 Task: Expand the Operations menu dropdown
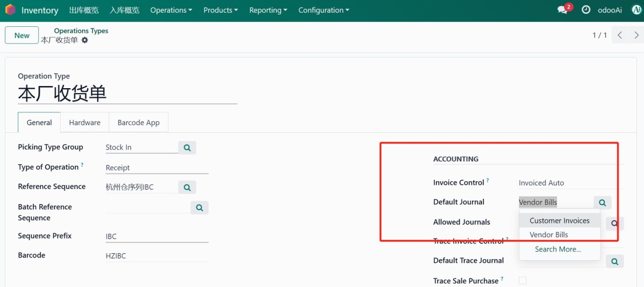171,10
